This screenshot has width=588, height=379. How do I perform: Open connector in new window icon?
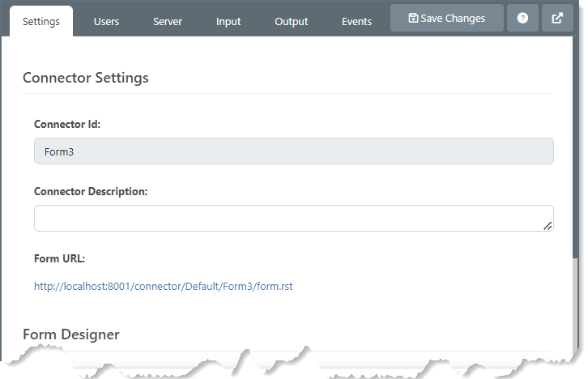tap(557, 18)
